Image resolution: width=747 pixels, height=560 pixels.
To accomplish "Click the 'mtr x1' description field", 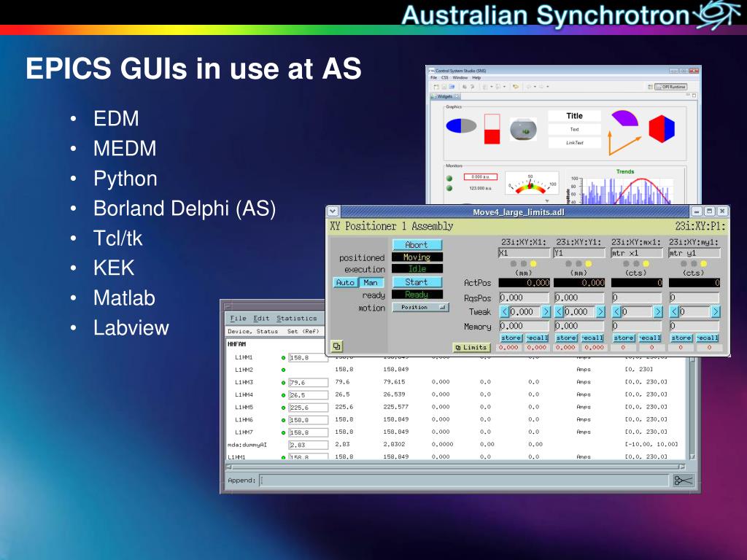I will pyautogui.click(x=636, y=253).
